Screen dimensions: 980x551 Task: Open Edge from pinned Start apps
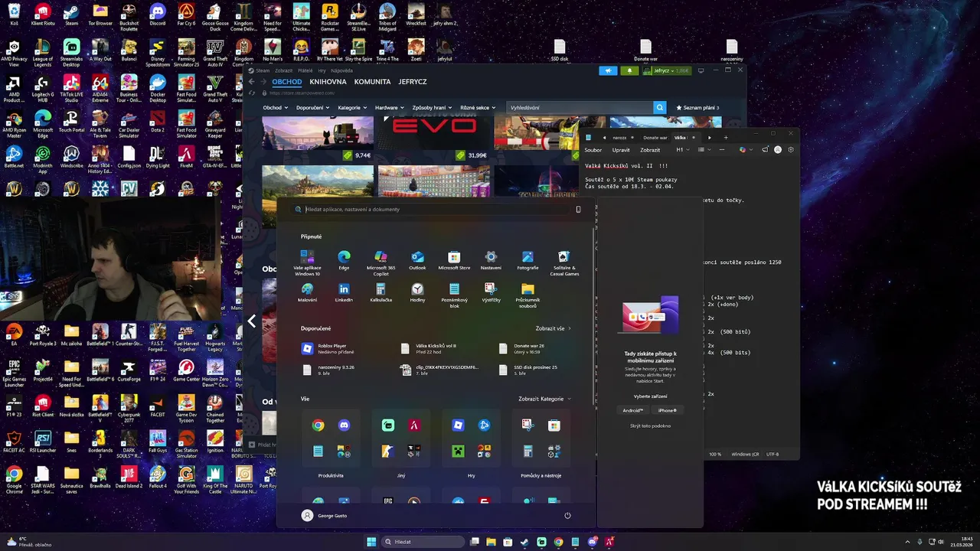[344, 260]
